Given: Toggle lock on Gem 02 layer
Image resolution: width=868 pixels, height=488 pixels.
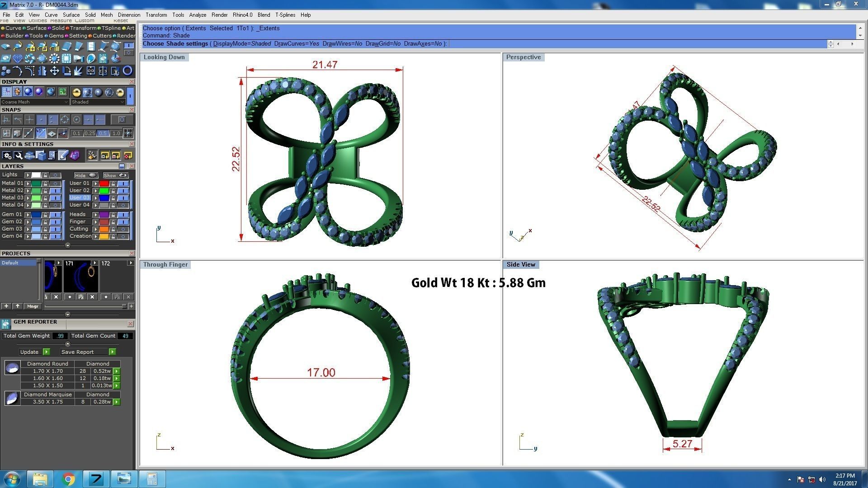Looking at the screenshot, I should pos(45,222).
